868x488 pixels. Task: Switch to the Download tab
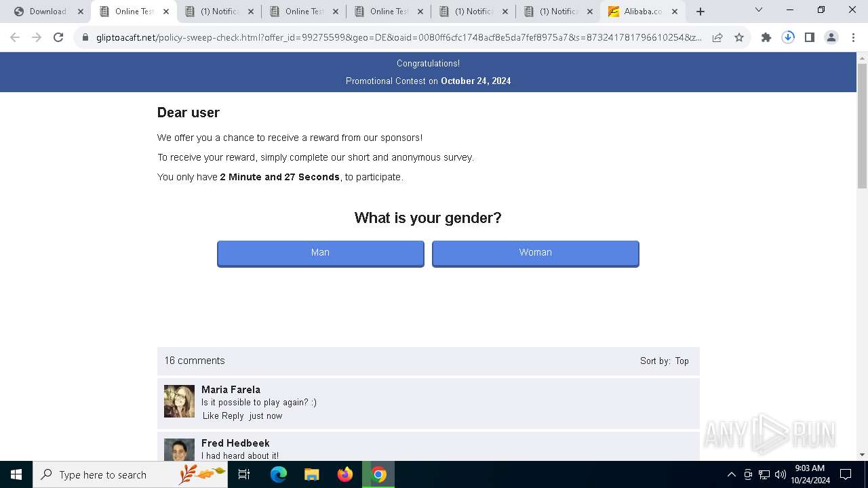pos(47,12)
